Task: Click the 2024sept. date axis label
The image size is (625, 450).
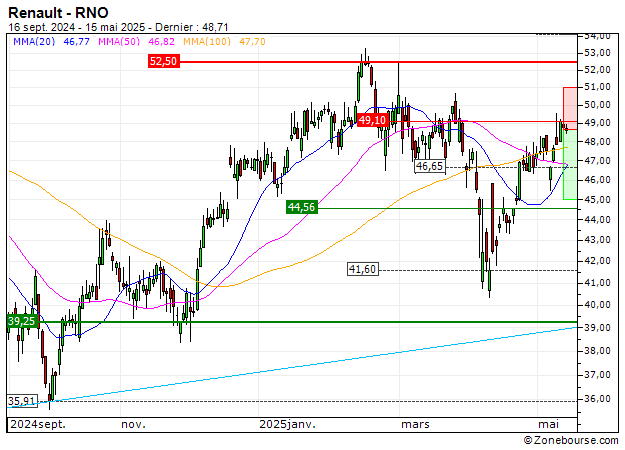Action: pyautogui.click(x=35, y=424)
